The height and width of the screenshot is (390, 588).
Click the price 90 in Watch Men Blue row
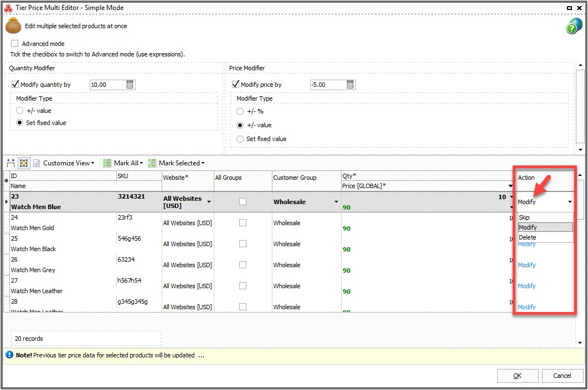click(x=347, y=207)
